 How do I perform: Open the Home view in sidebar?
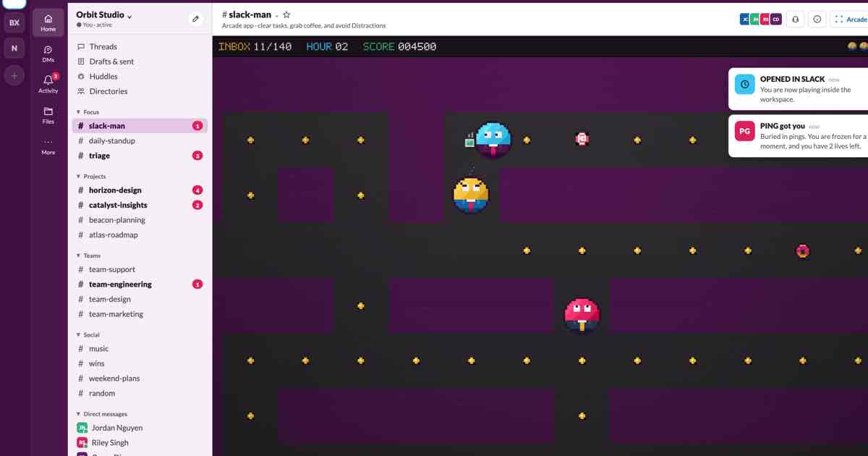(x=48, y=22)
